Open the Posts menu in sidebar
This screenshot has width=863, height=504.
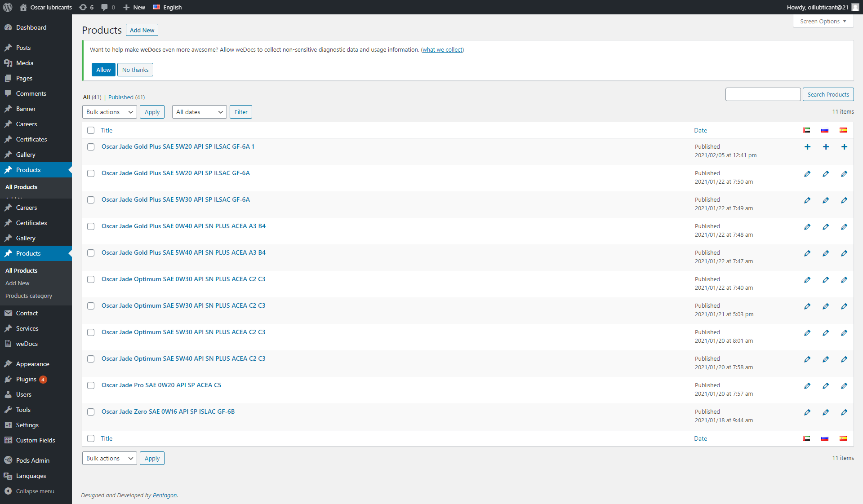tap(36, 48)
